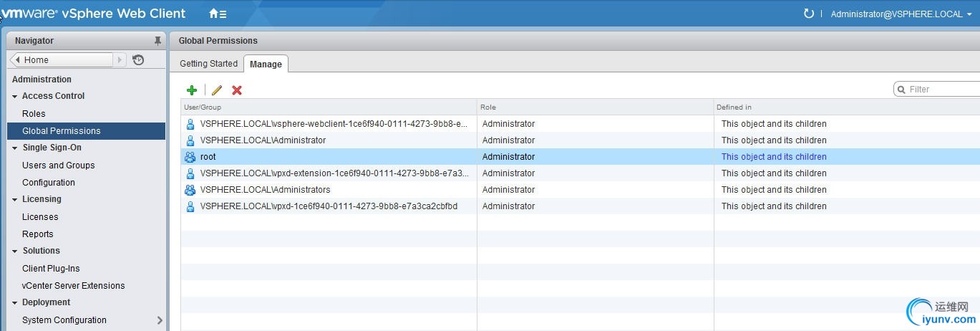980x331 pixels.
Task: Click the group icon beside VSPHERE.LOCAL\Administrators
Action: click(x=190, y=190)
